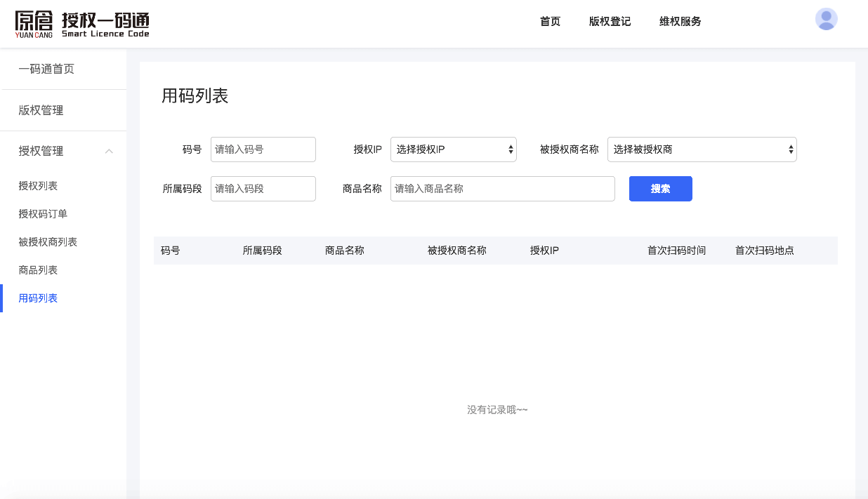Screen dimensions: 868x499
Task: Open 版权登记 in top navigation
Action: pos(610,22)
